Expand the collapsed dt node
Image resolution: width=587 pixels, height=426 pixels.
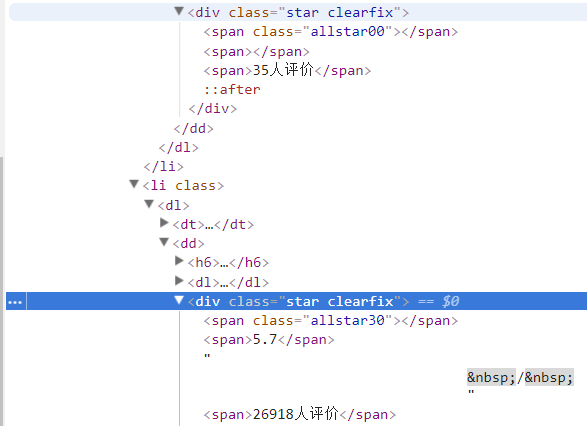pos(164,223)
